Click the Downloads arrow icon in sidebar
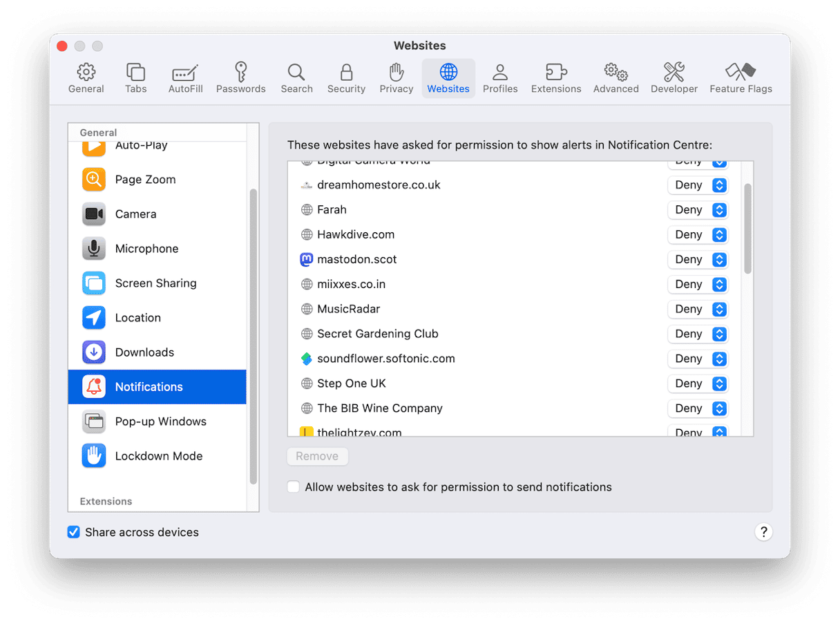 click(x=94, y=352)
